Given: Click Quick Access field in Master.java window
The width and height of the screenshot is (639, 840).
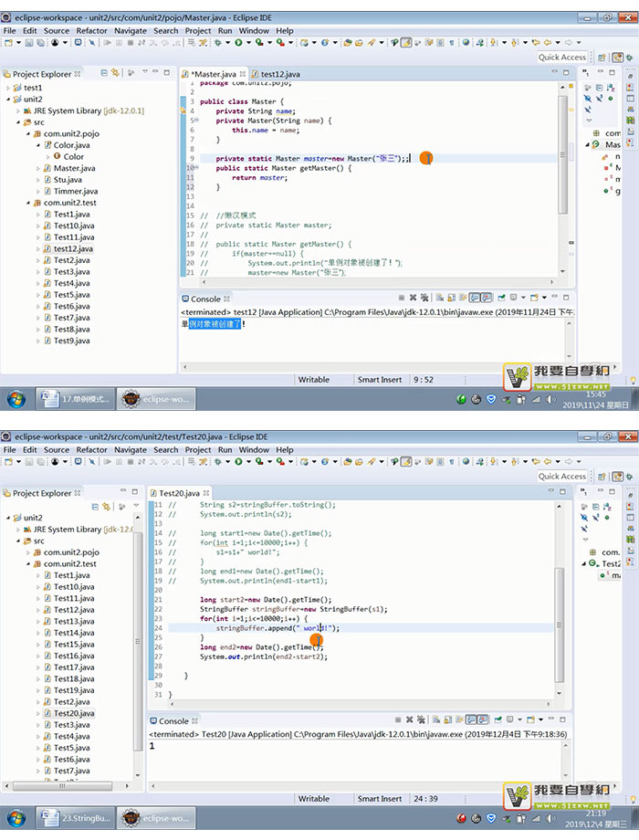Looking at the screenshot, I should pos(562,58).
